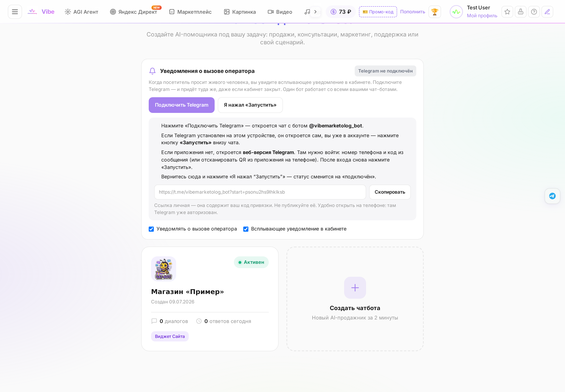Click the Telegram не подключён status badge

coord(385,71)
